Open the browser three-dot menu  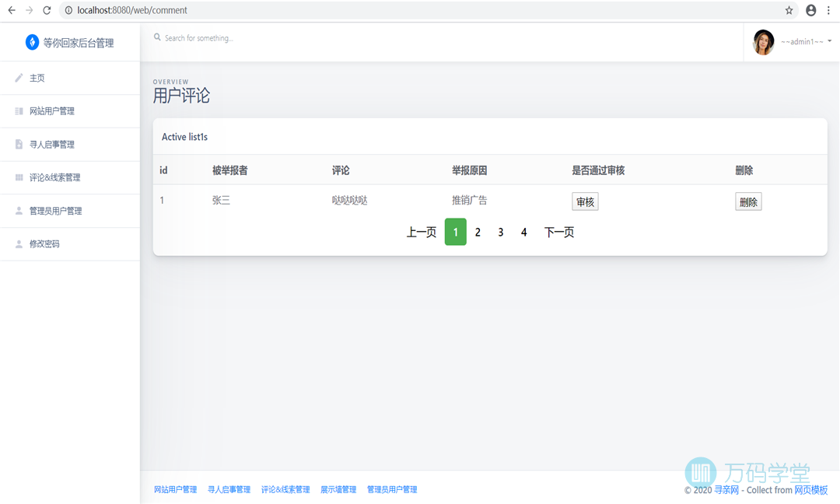tap(829, 11)
